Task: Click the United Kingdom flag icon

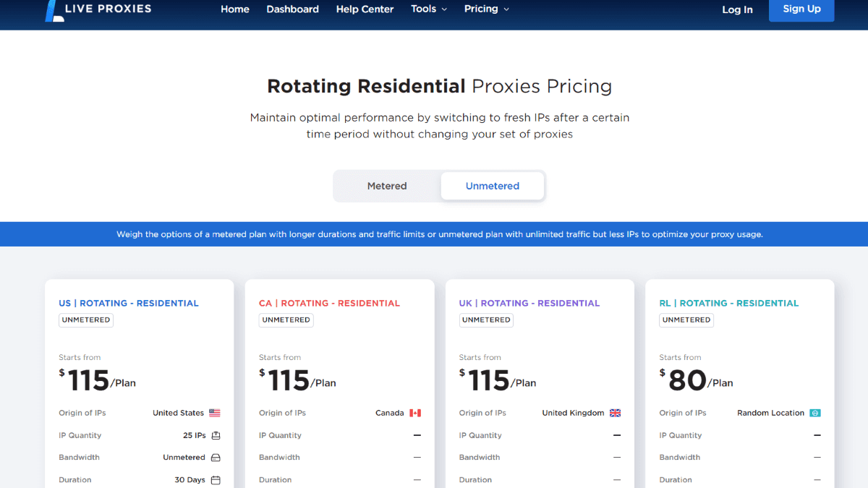Action: click(x=616, y=413)
